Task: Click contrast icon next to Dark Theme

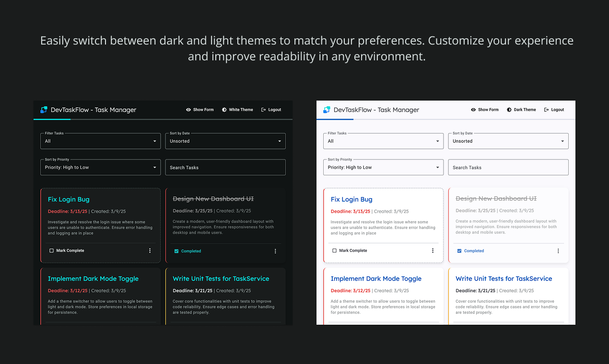Action: [x=509, y=110]
